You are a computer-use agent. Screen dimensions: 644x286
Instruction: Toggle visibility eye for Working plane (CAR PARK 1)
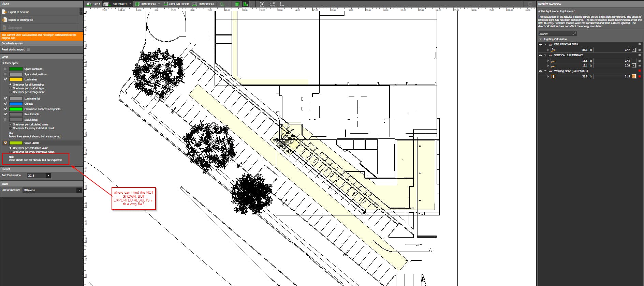click(x=540, y=71)
